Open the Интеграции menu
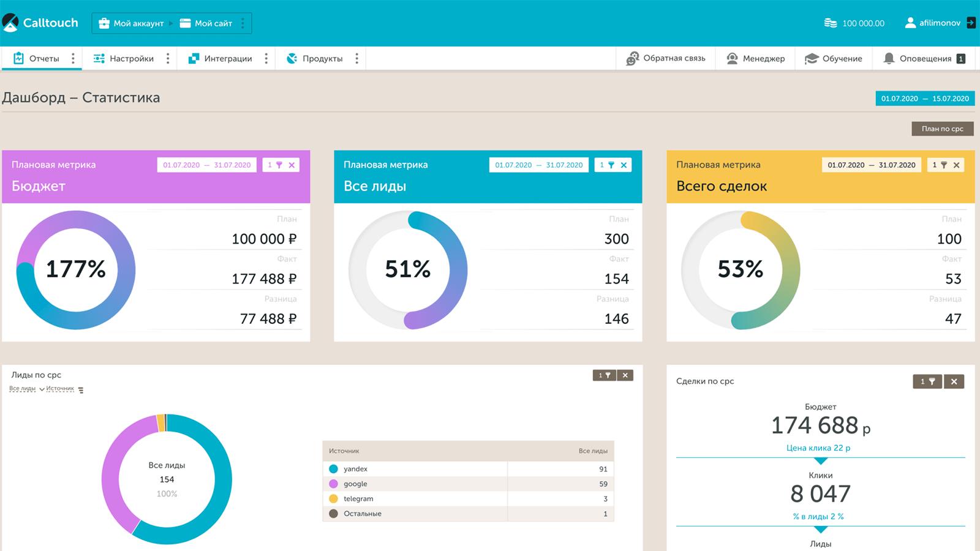 [220, 59]
